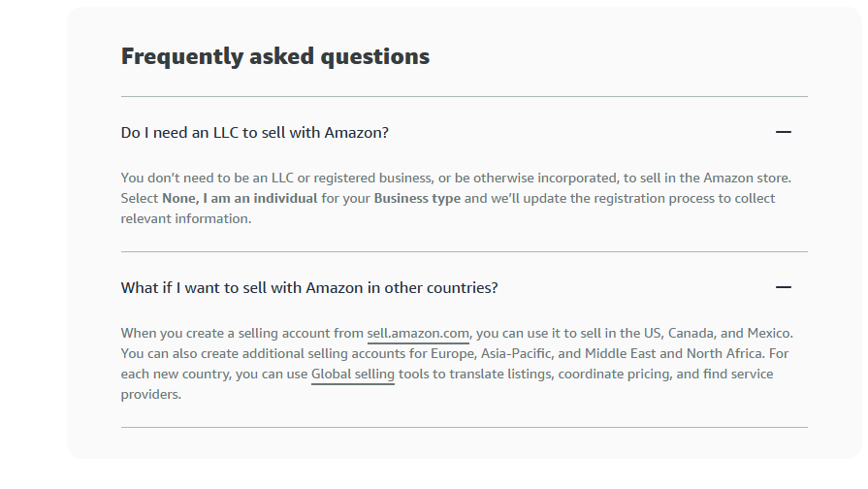This screenshot has width=868, height=489.
Task: Click the 'Europe, Asia-Pacific' text in answer
Action: (491, 354)
